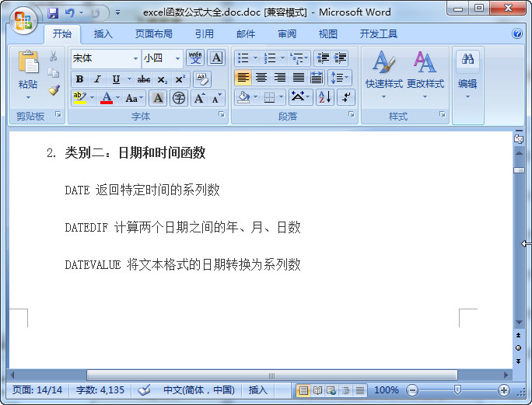
Task: Open Change Styles (更改样式)
Action: coord(425,75)
